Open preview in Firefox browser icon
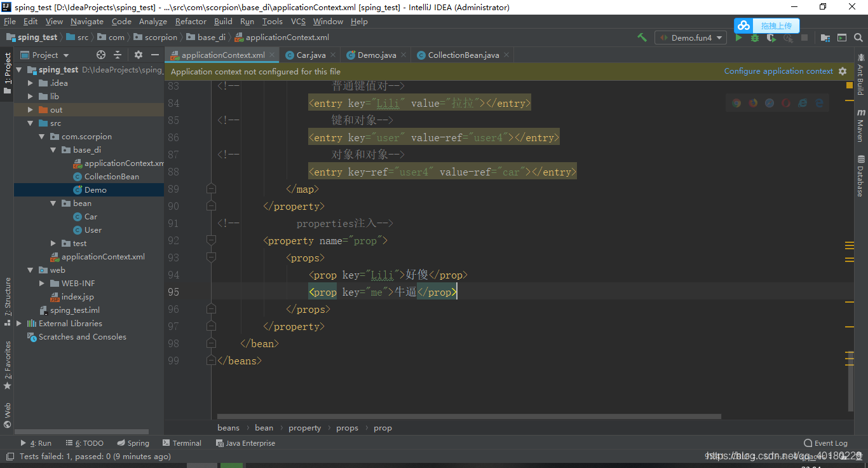The width and height of the screenshot is (868, 468). coord(753,102)
